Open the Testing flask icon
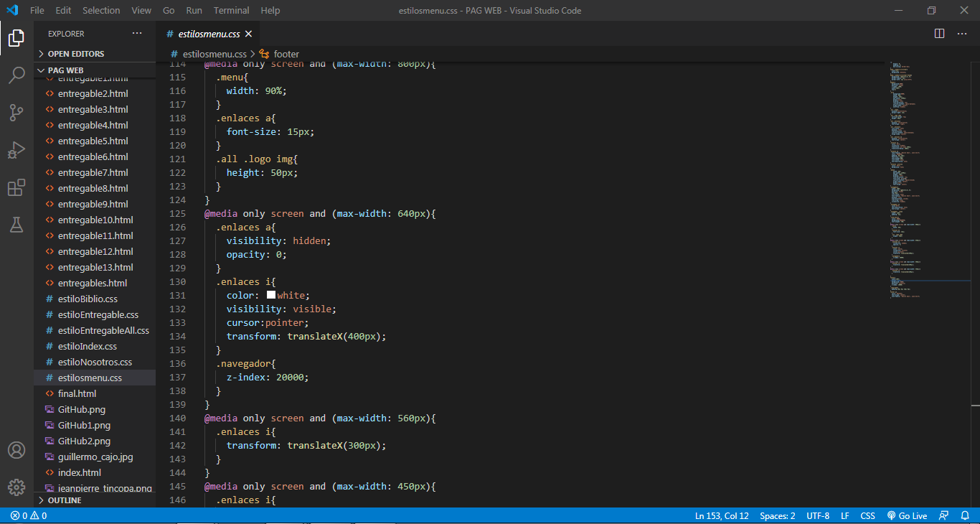This screenshot has width=980, height=524. [x=17, y=225]
